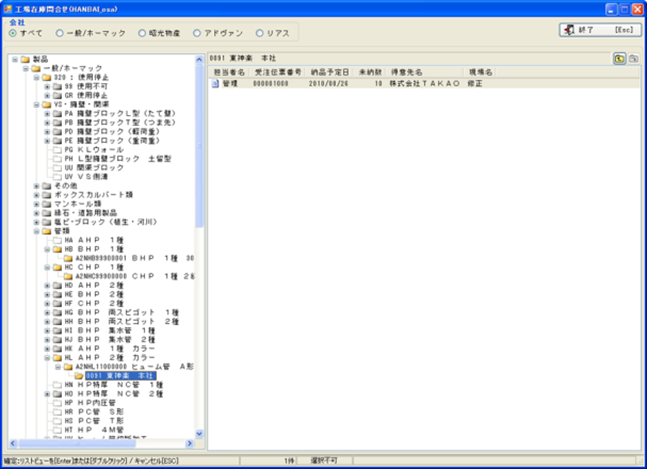Click folder icon of PH L型擁壁ブロック
Screen dimensions: 647x469
(57, 159)
